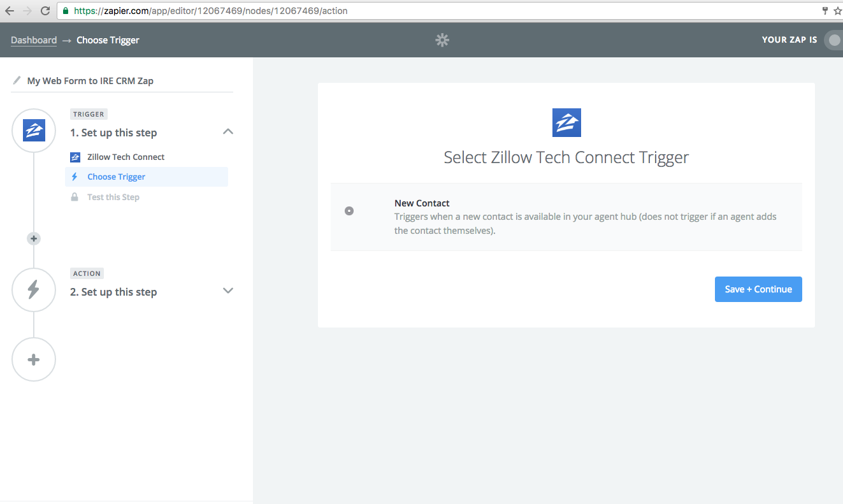Click the green secure padlock icon
Viewport: 843px width, 504px height.
click(x=66, y=11)
